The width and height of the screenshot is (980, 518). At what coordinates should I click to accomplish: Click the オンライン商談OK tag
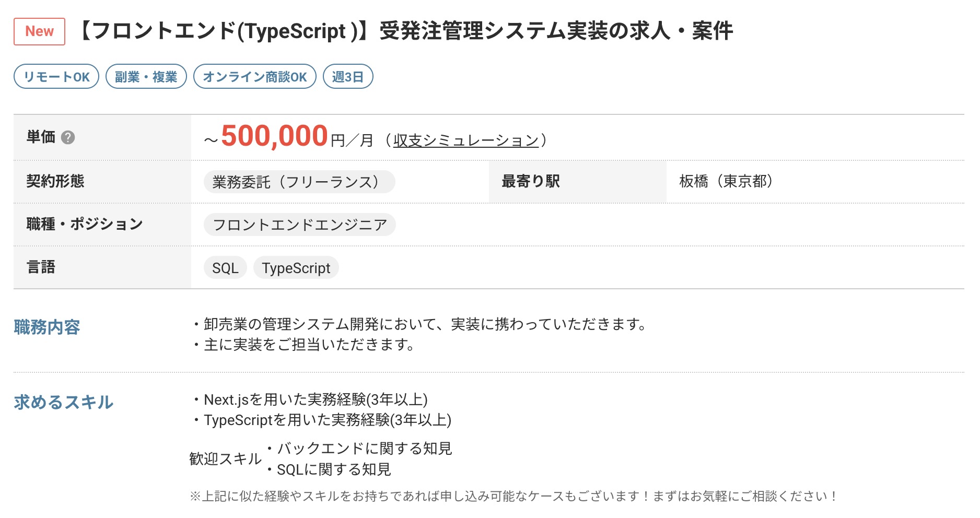tap(255, 77)
